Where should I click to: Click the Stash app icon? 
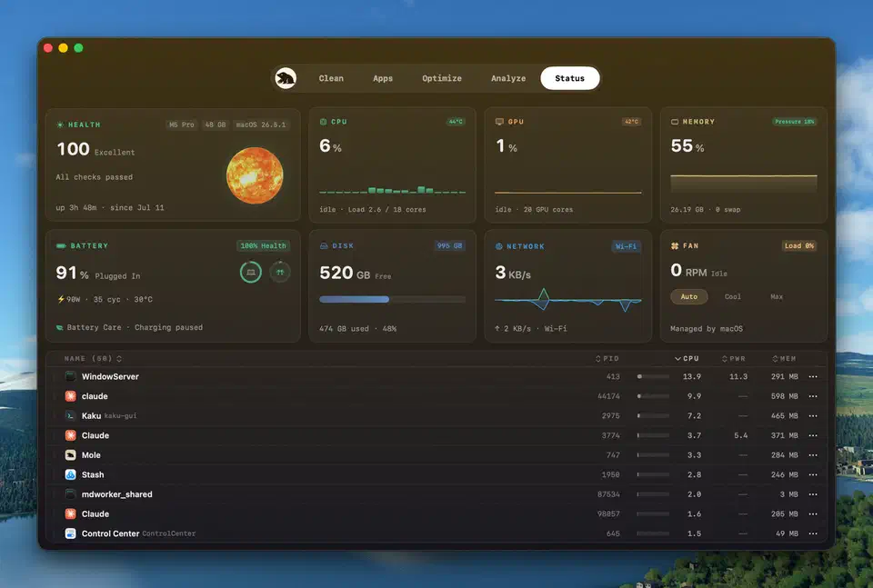coord(70,474)
